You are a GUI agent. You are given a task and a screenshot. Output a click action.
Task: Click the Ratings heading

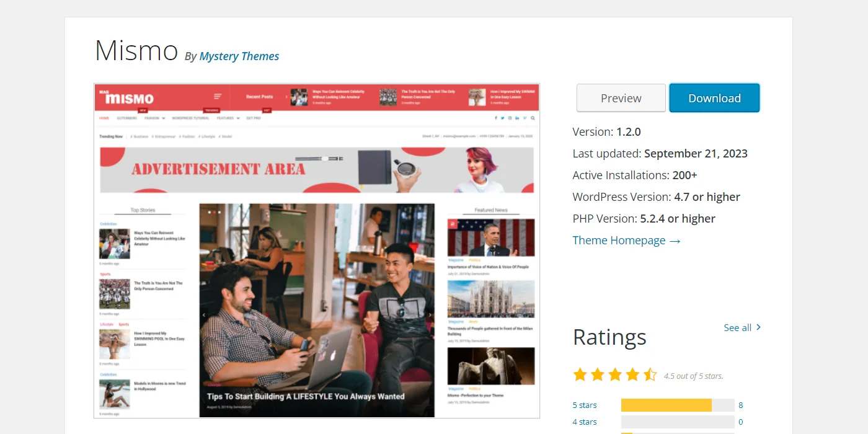[x=609, y=337]
